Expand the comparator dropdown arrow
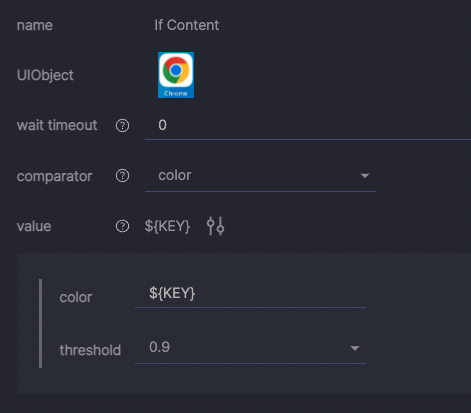471x413 pixels. coord(365,176)
